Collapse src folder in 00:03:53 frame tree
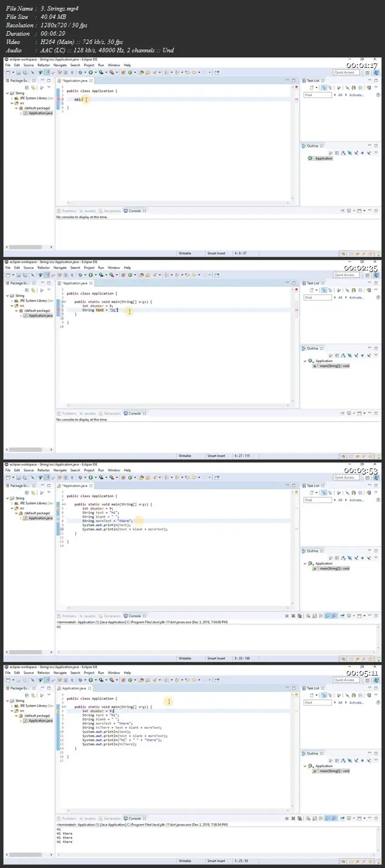 tap(12, 508)
